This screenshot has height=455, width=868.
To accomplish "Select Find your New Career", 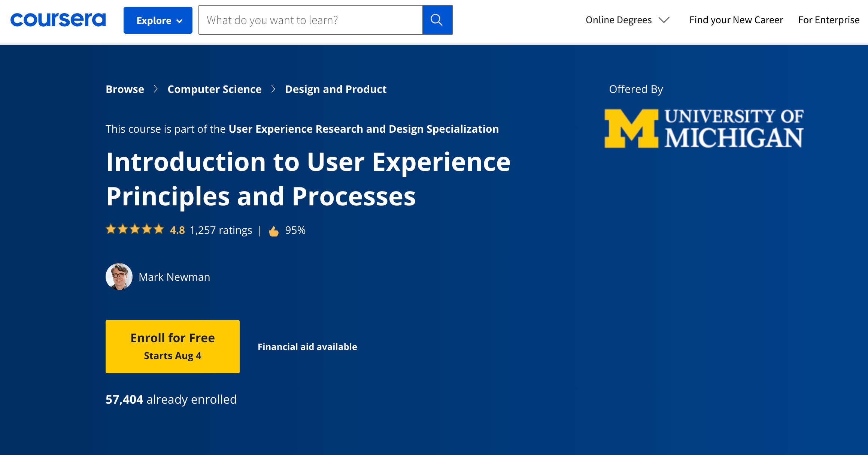I will point(736,19).
